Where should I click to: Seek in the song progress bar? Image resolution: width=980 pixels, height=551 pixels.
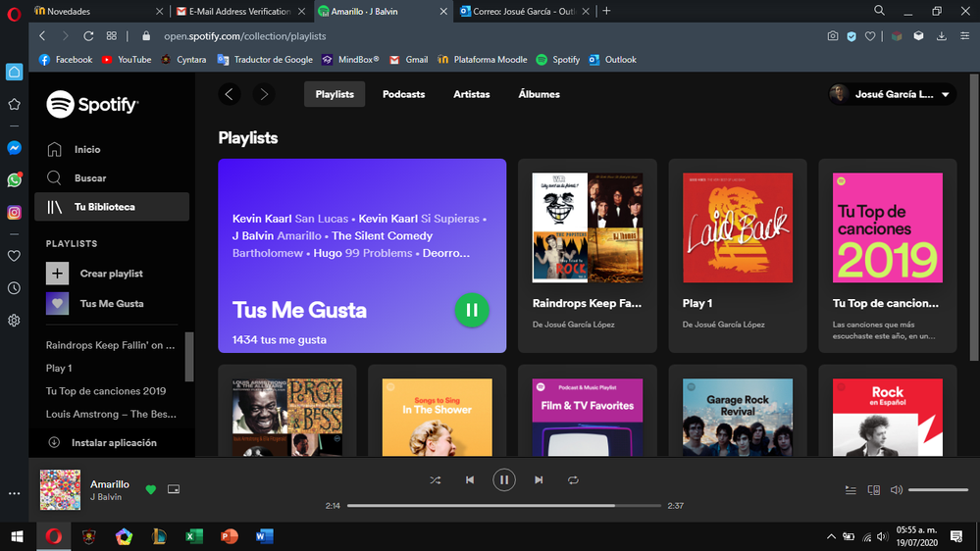point(504,505)
